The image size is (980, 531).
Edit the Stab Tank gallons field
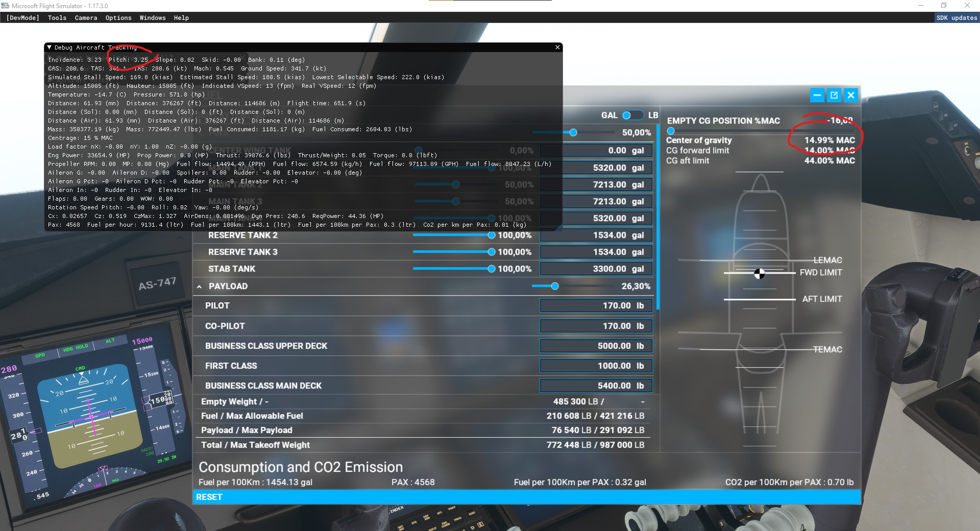click(596, 269)
